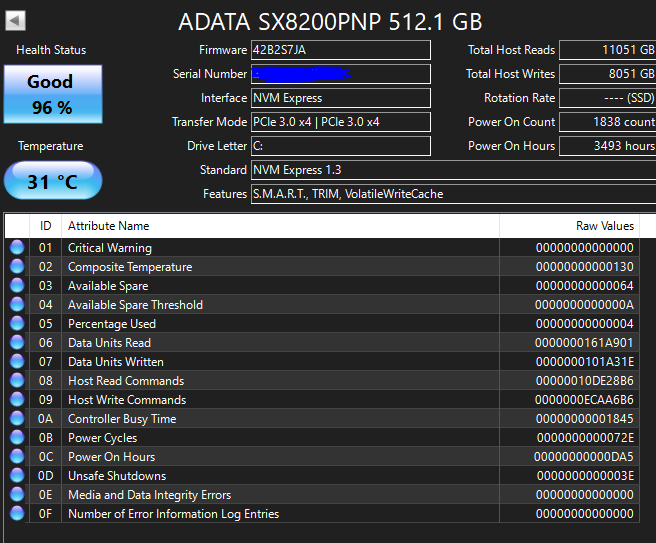Click the Attribute Name column header
Image resolution: width=656 pixels, height=543 pixels.
click(280, 226)
